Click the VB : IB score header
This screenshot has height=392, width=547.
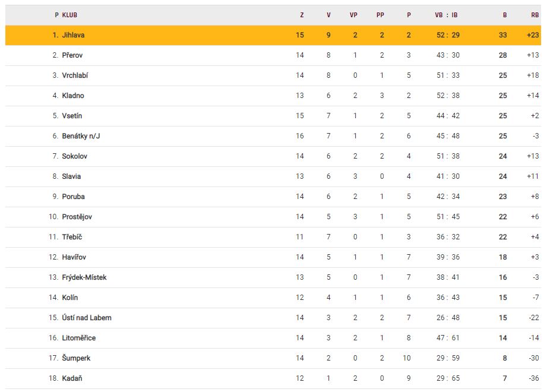[x=446, y=15]
